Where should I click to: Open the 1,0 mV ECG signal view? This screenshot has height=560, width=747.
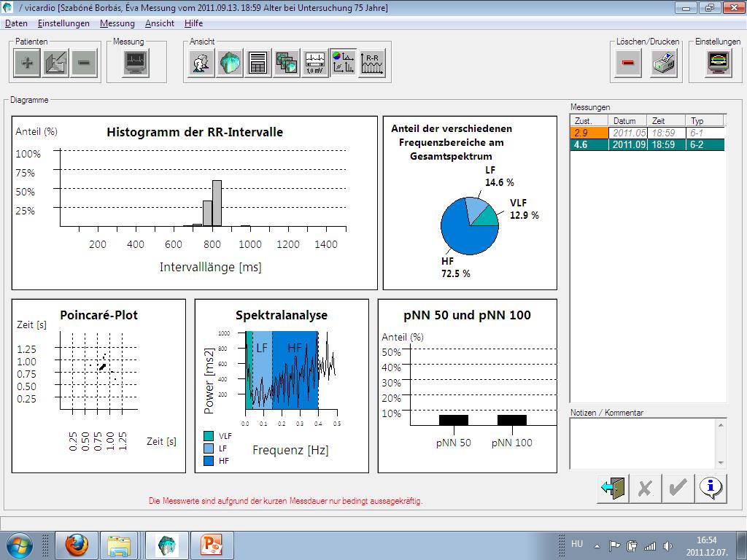coord(315,63)
